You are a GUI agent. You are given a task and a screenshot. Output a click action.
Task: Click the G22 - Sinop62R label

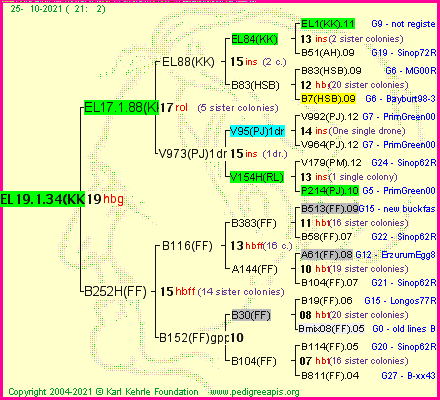click(404, 237)
